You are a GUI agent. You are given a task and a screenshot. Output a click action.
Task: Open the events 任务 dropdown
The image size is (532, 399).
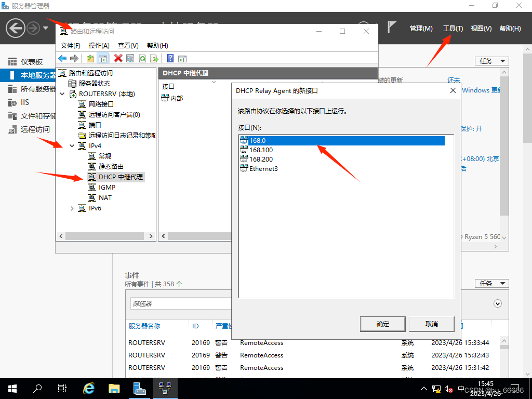[x=491, y=283]
